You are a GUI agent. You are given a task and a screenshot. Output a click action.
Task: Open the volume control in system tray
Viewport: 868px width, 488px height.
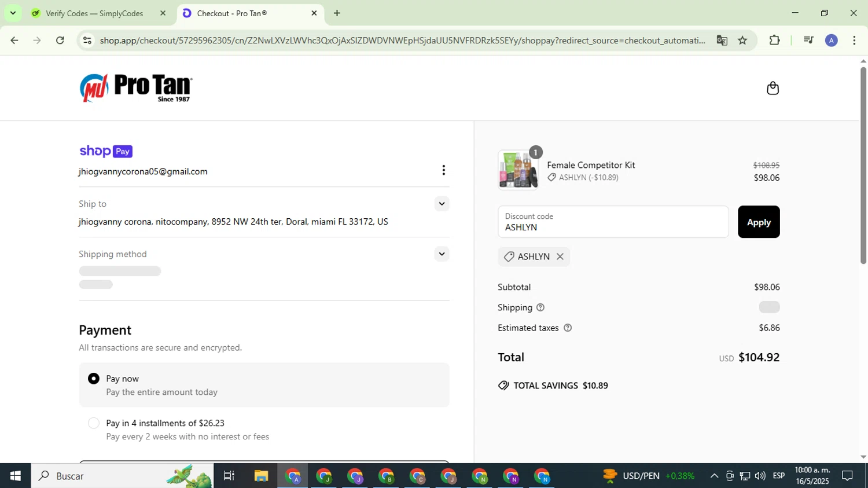(x=760, y=476)
